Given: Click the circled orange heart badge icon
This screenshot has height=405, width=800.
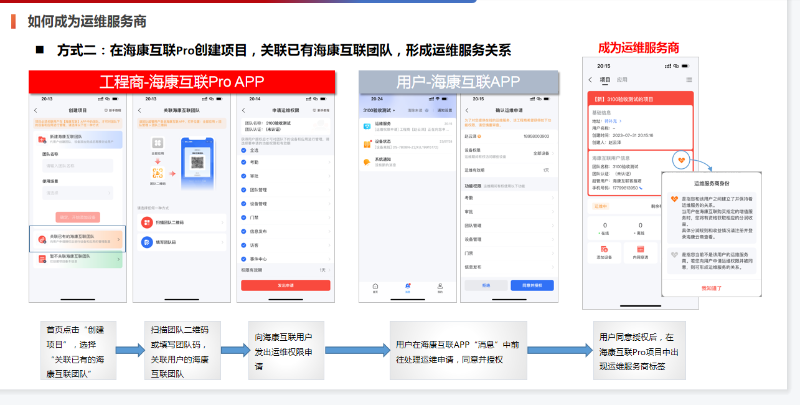Looking at the screenshot, I should tap(681, 160).
